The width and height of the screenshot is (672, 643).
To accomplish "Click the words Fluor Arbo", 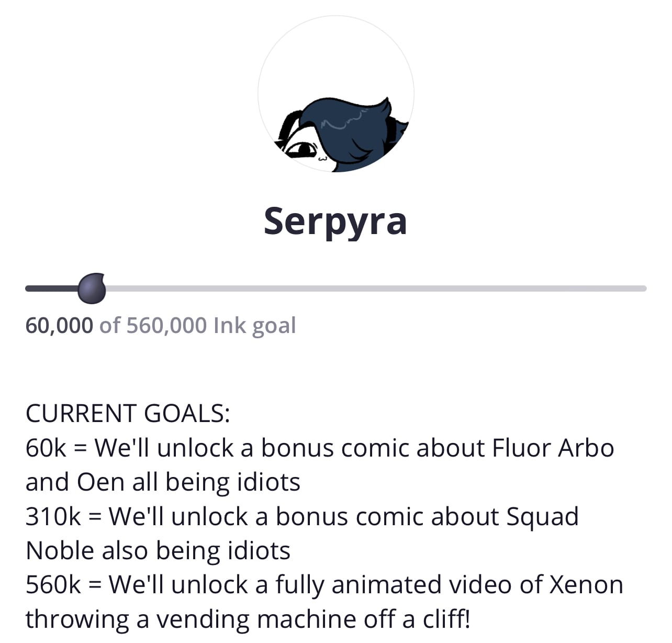I will (x=553, y=448).
